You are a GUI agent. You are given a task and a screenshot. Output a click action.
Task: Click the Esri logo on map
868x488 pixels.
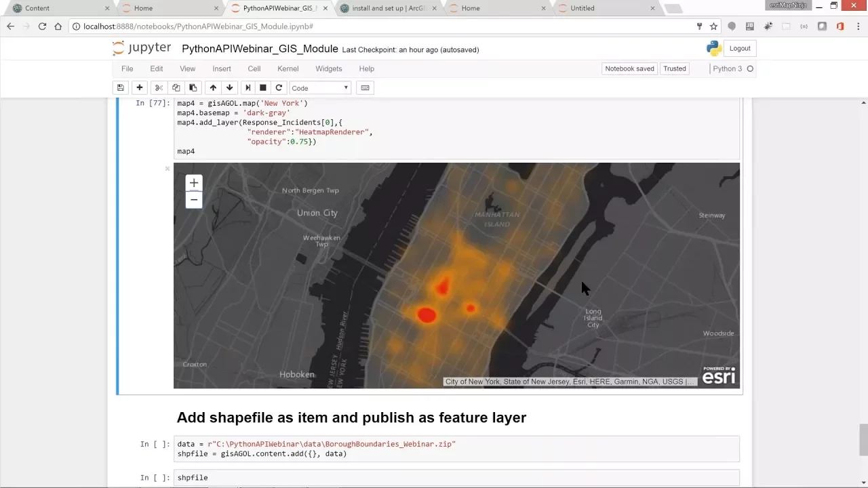pyautogui.click(x=719, y=375)
